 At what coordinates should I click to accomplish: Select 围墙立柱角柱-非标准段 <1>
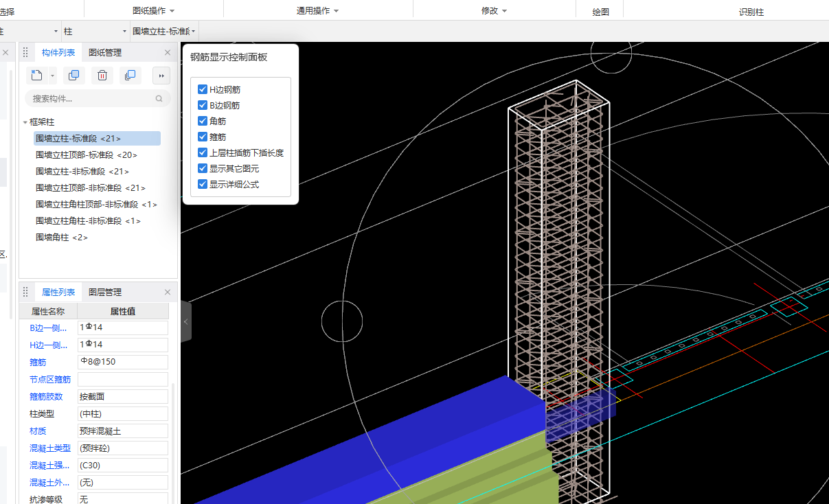[89, 221]
